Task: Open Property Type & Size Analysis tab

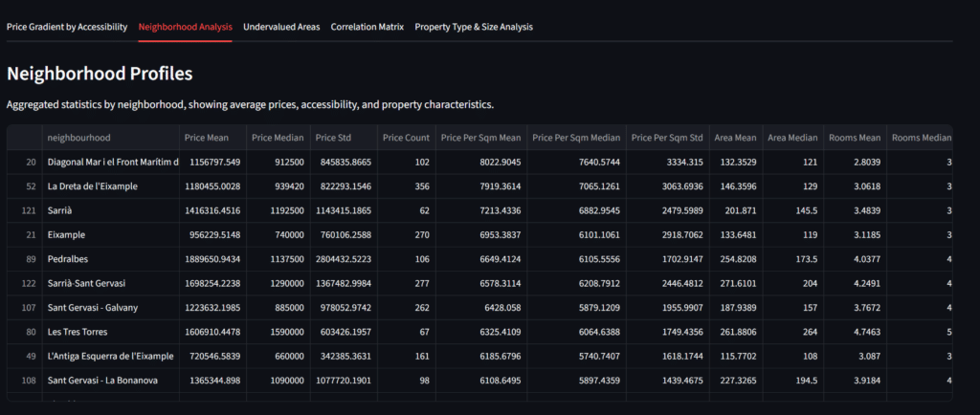Action: coord(474,27)
